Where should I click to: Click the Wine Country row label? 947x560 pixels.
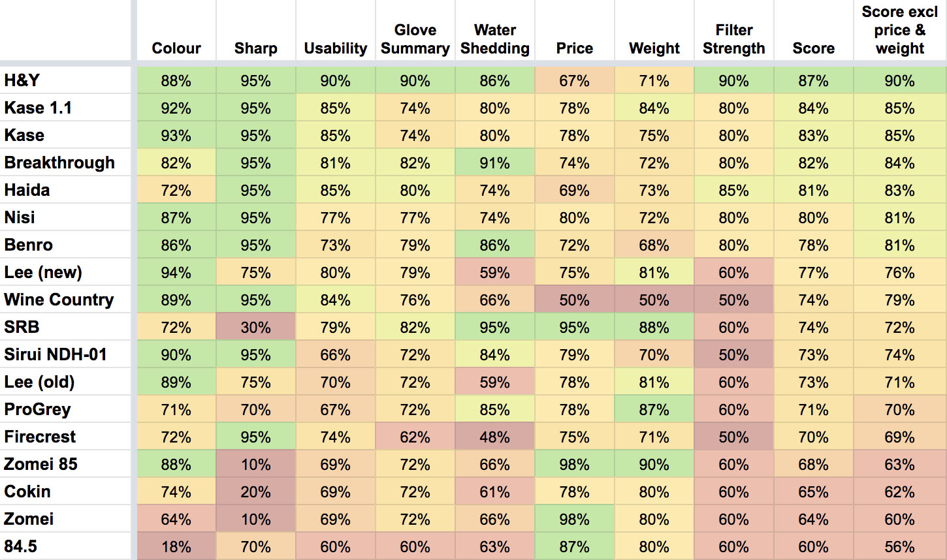coord(59,300)
